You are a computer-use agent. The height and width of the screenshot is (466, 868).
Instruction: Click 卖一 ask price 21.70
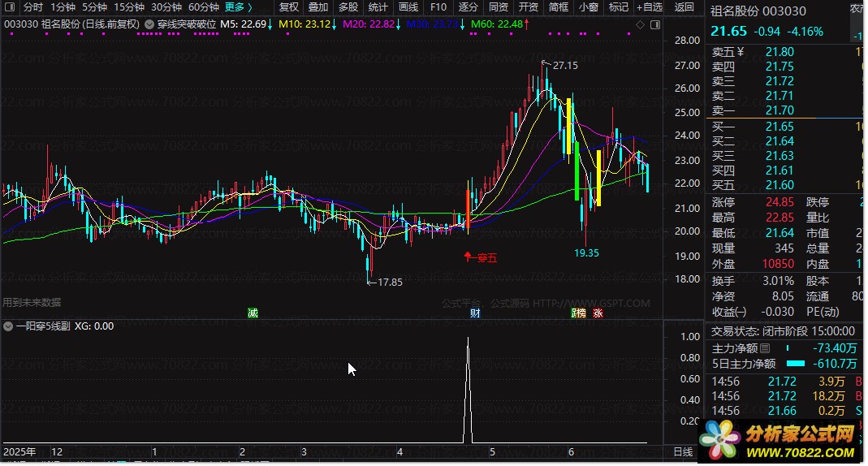tap(779, 110)
